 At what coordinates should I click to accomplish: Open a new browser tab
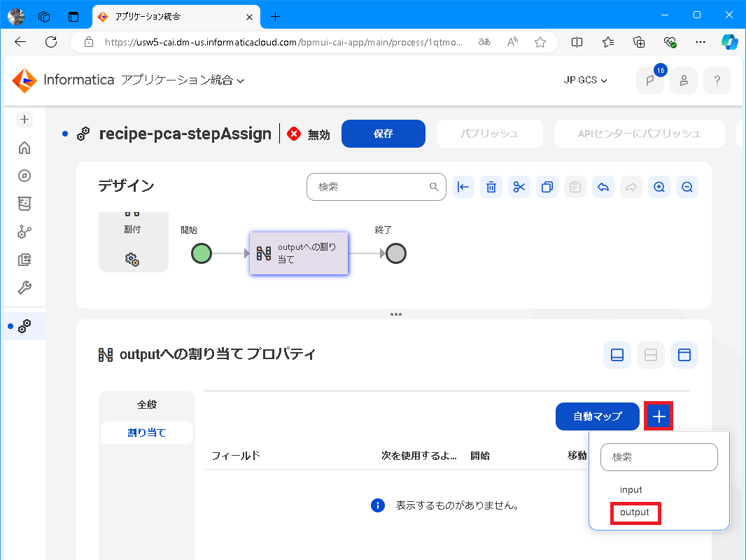point(275,17)
